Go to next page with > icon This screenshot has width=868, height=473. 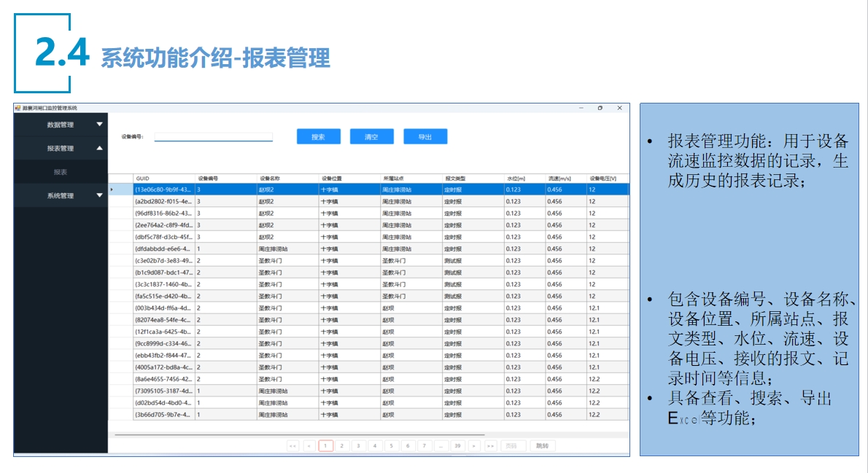click(x=474, y=445)
